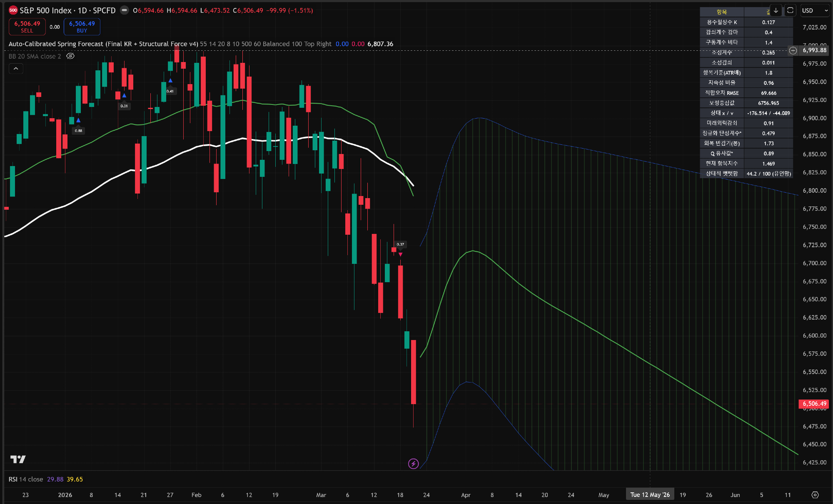
Task: Click the red down-arrow signal labeled 0.37
Action: [400, 254]
